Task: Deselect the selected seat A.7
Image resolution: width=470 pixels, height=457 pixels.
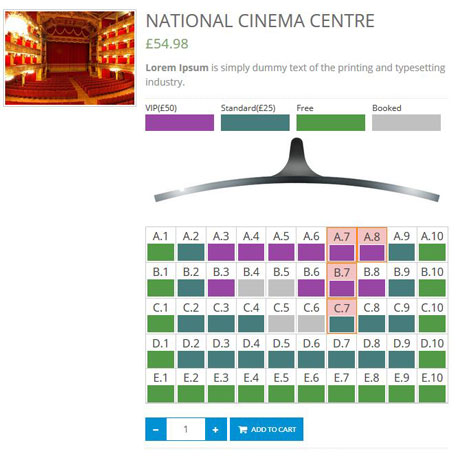Action: point(342,245)
